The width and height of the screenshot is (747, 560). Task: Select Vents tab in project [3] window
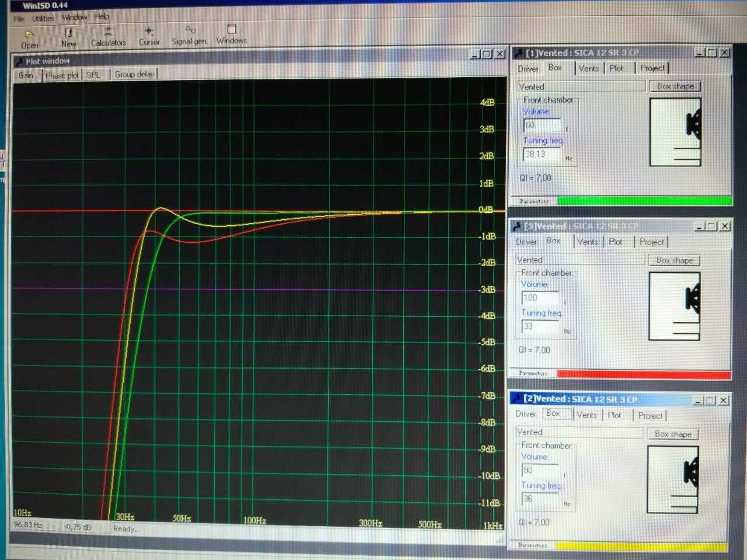pyautogui.click(x=587, y=242)
